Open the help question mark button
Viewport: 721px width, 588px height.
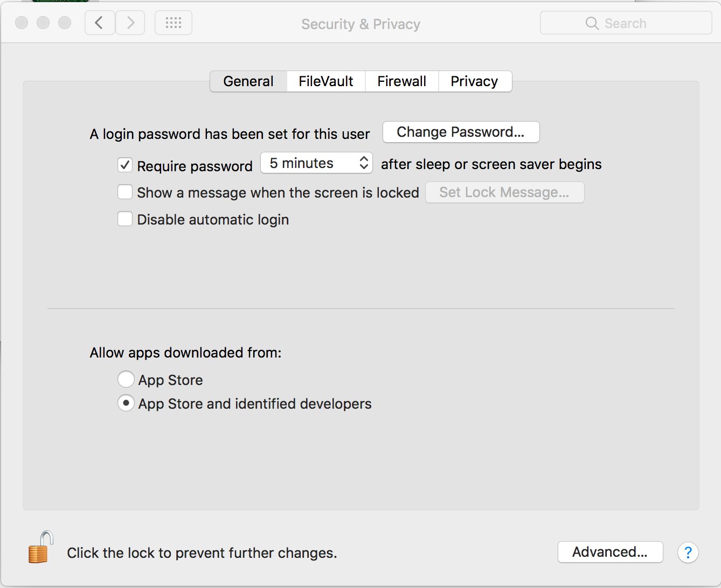(688, 552)
